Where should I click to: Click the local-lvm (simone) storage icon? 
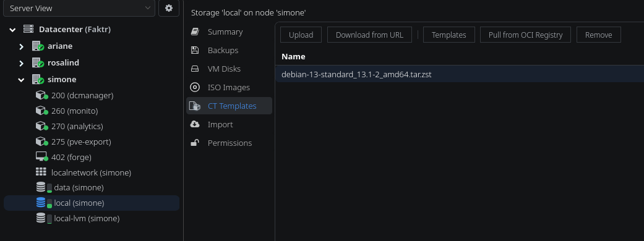(43, 218)
